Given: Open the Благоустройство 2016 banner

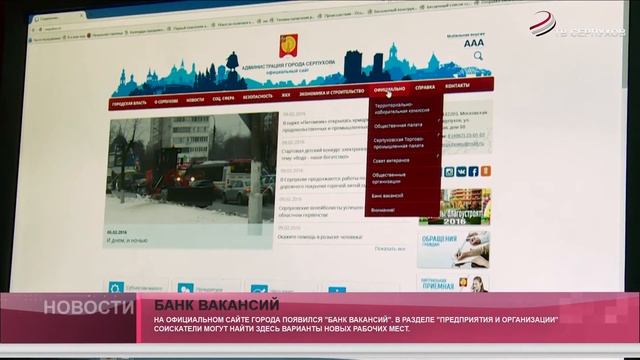Looking at the screenshot, I should [x=454, y=207].
